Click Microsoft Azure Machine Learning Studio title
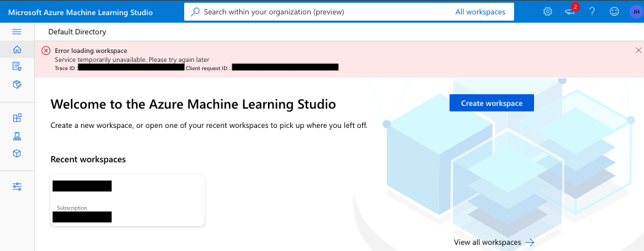This screenshot has width=644, height=251. (80, 12)
